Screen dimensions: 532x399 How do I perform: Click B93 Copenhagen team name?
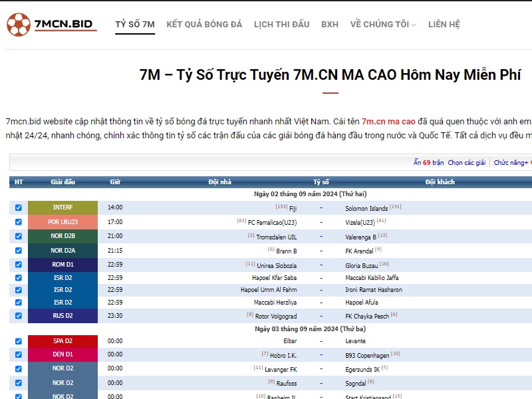[367, 356]
